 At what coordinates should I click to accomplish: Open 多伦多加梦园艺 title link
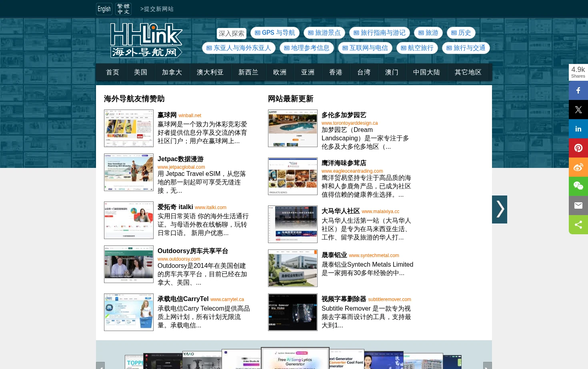click(344, 115)
